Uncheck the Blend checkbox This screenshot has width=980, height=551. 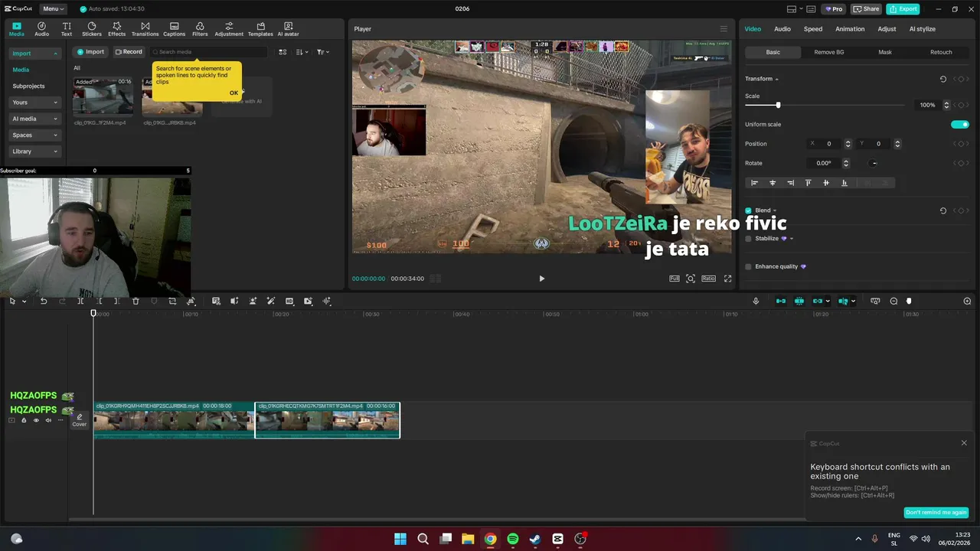[x=748, y=210]
